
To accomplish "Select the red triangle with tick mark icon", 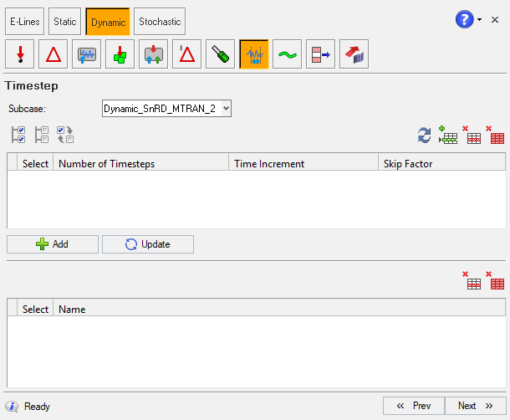I will click(187, 54).
